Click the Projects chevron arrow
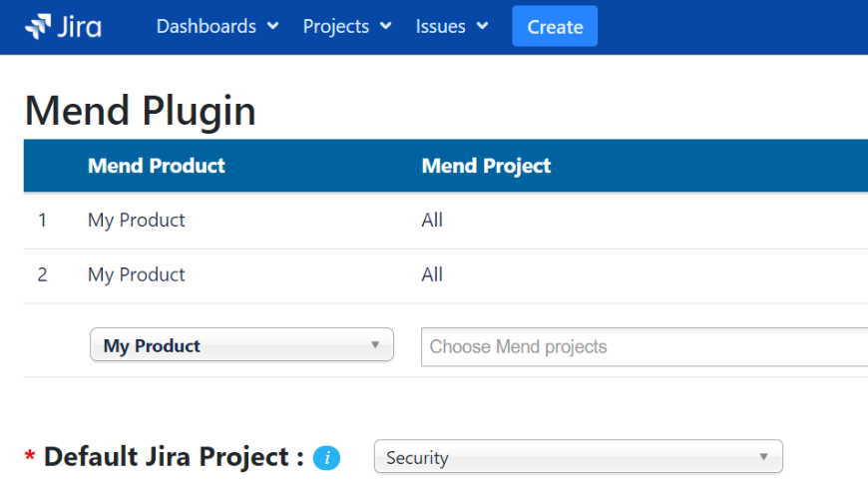This screenshot has height=494, width=868. click(386, 26)
